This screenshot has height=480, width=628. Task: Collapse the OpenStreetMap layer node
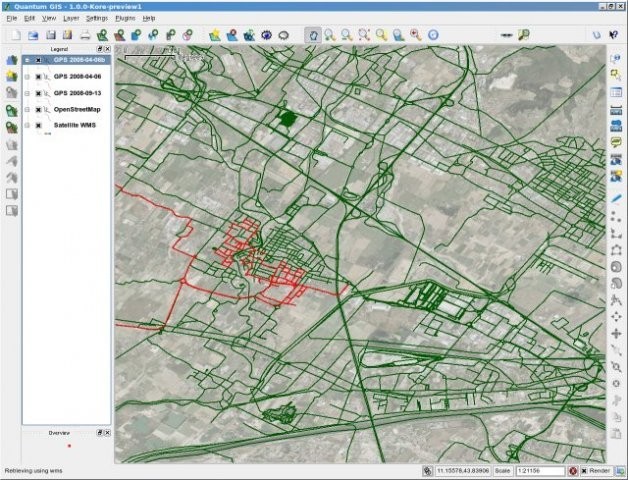[x=27, y=109]
